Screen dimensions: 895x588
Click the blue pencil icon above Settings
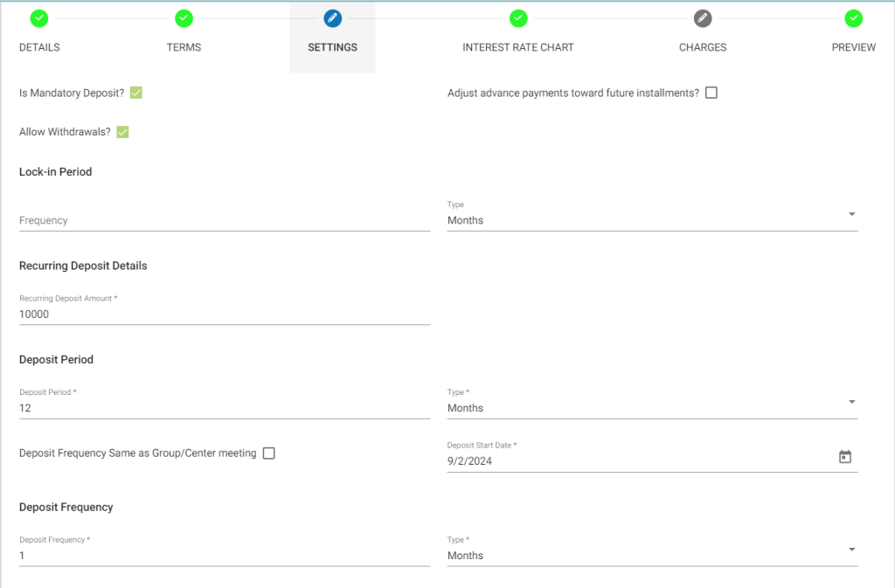pyautogui.click(x=333, y=18)
